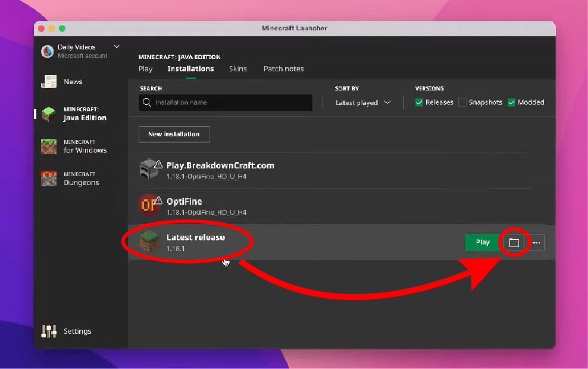Click the Minecraft for Windows sidebar label
The width and height of the screenshot is (588, 369).
85,146
